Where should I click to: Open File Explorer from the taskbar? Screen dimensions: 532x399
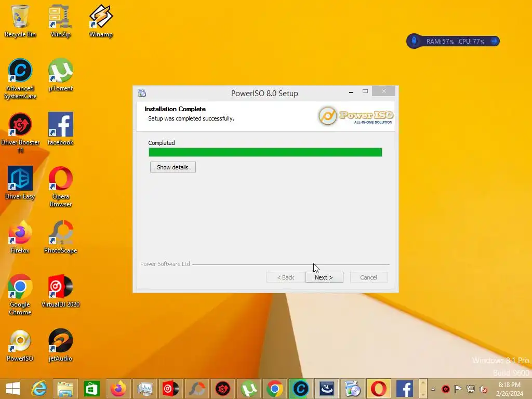click(65, 389)
